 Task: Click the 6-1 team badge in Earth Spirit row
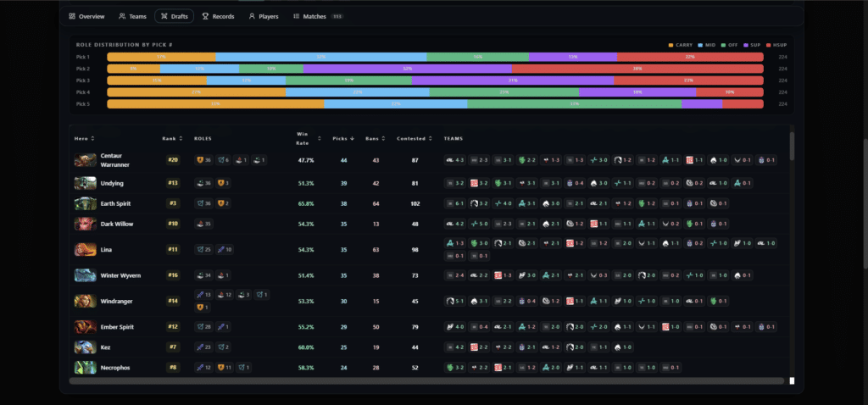pos(454,203)
